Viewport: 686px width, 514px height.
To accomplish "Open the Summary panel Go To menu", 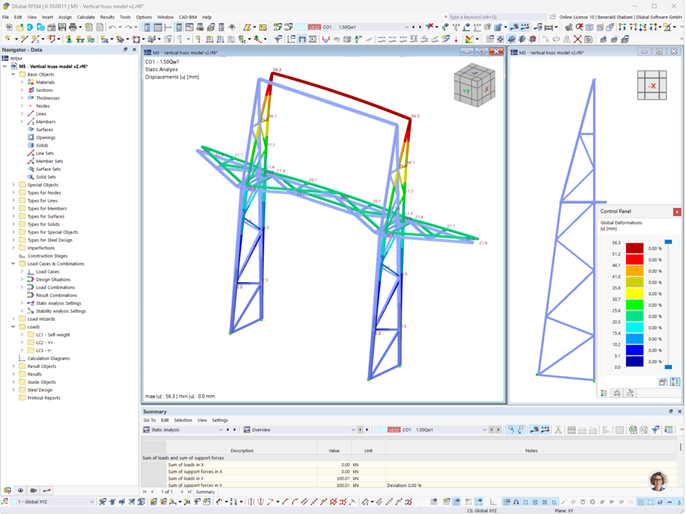I will coord(150,420).
